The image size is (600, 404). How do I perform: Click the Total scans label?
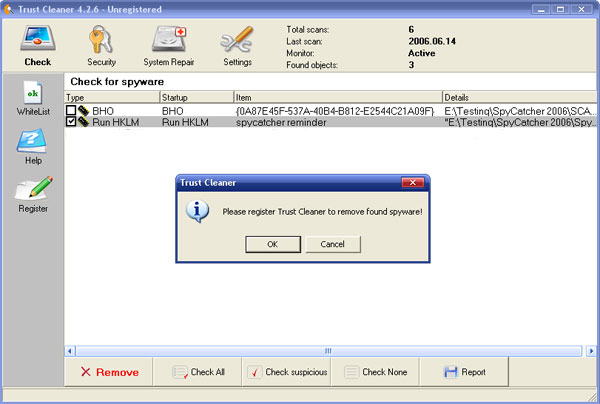(x=308, y=29)
